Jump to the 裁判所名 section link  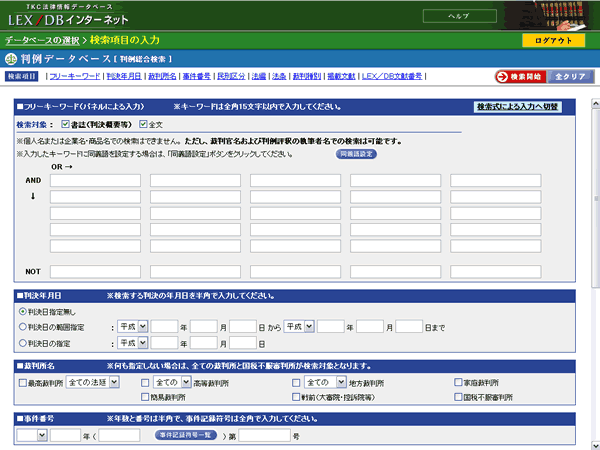click(x=162, y=76)
